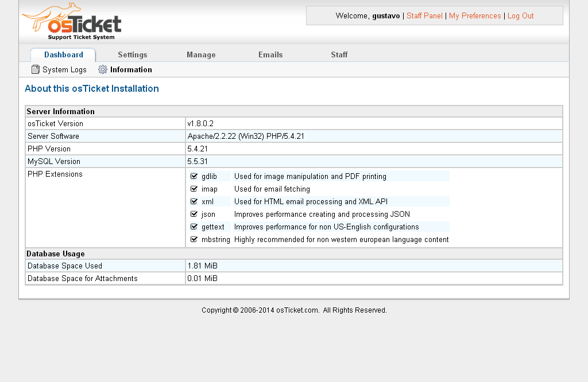Click the Database Space for Attachments label

pos(83,279)
